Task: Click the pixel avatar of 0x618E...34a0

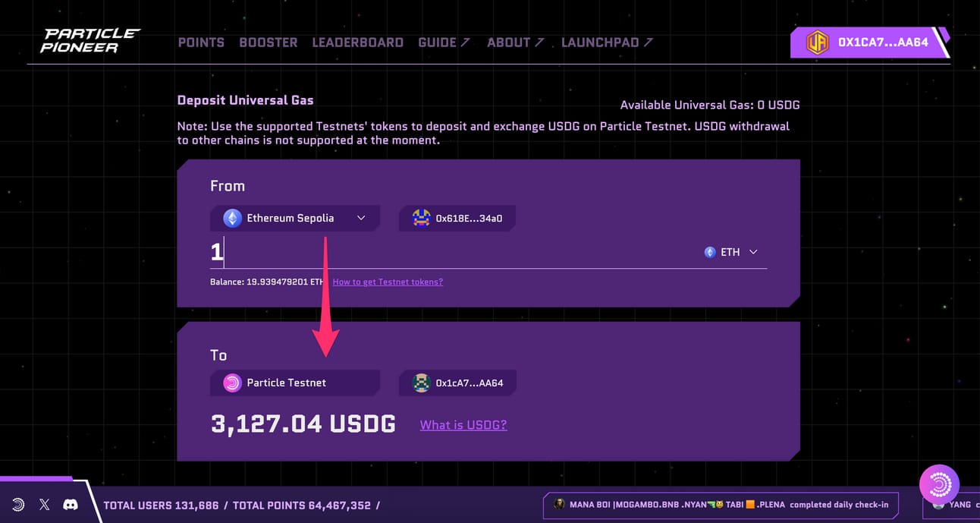Action: click(x=421, y=219)
